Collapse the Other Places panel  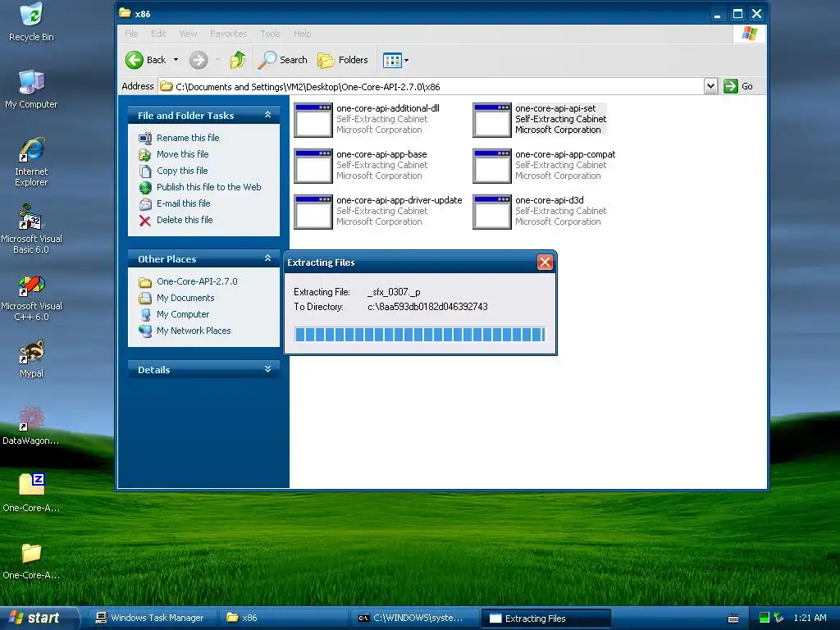pyautogui.click(x=268, y=258)
